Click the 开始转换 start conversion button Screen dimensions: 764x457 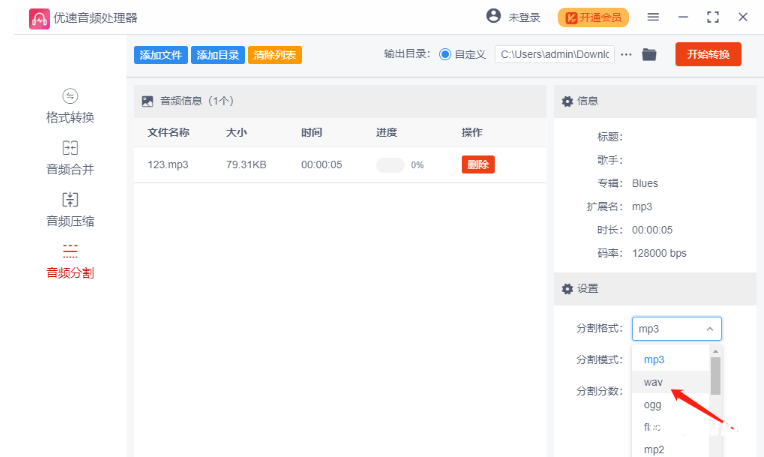coord(708,54)
